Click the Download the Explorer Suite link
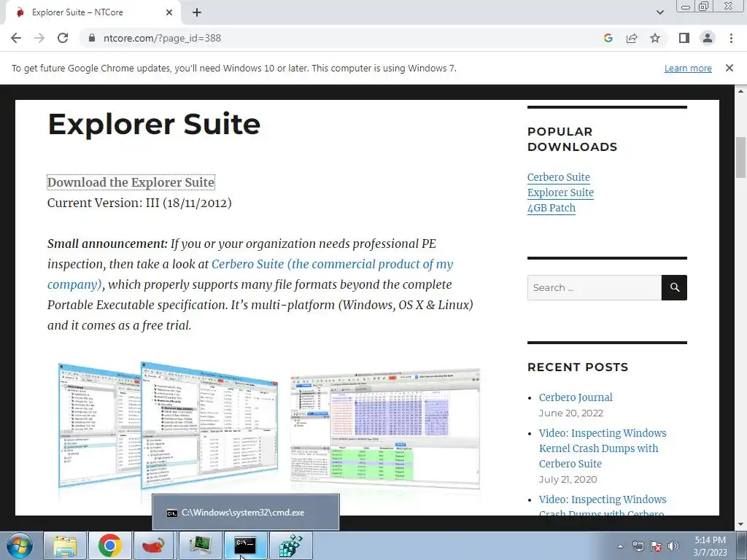 click(131, 182)
